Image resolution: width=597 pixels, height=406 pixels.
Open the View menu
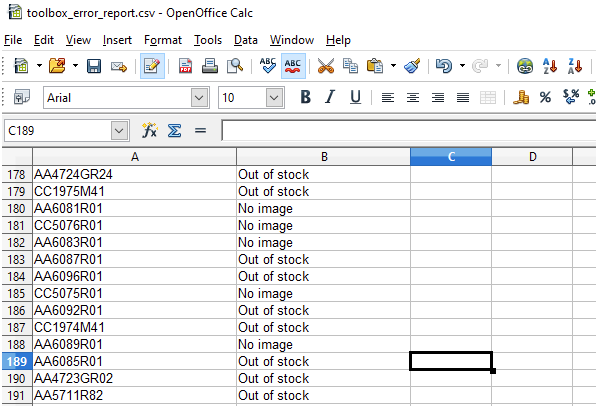78,40
